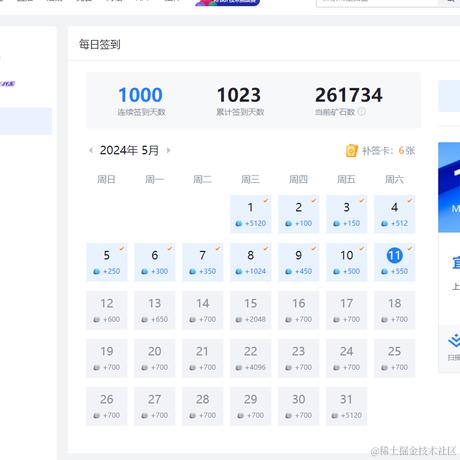
Task: Click the 周日 weekday header
Action: [106, 180]
